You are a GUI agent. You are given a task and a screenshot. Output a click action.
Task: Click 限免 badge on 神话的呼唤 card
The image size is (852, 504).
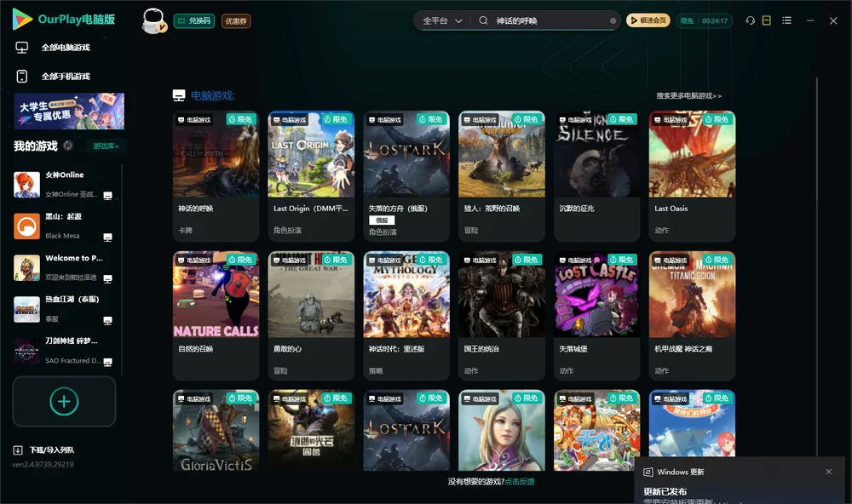tap(241, 119)
